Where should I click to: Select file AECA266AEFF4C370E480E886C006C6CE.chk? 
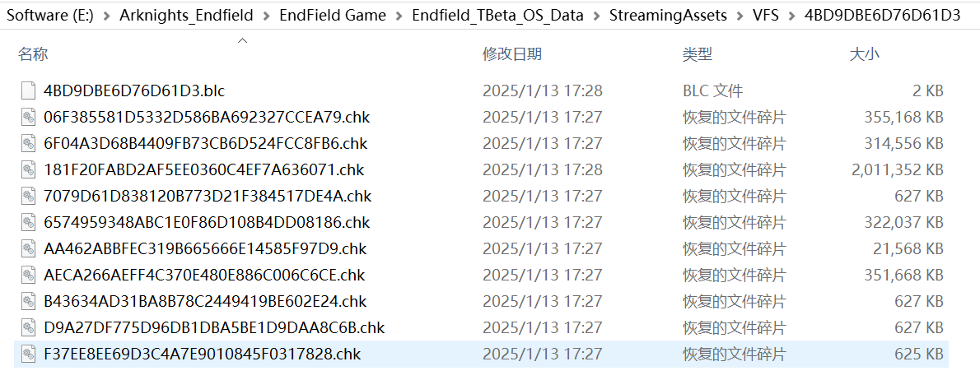tap(204, 275)
